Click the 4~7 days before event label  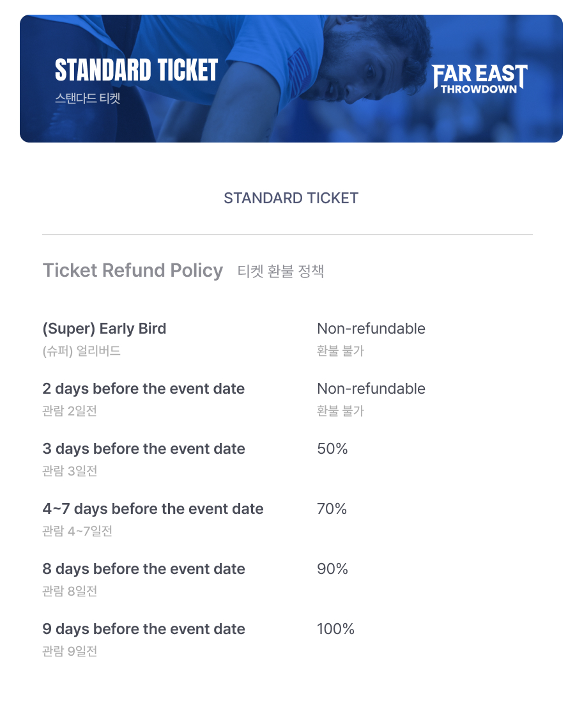point(153,509)
